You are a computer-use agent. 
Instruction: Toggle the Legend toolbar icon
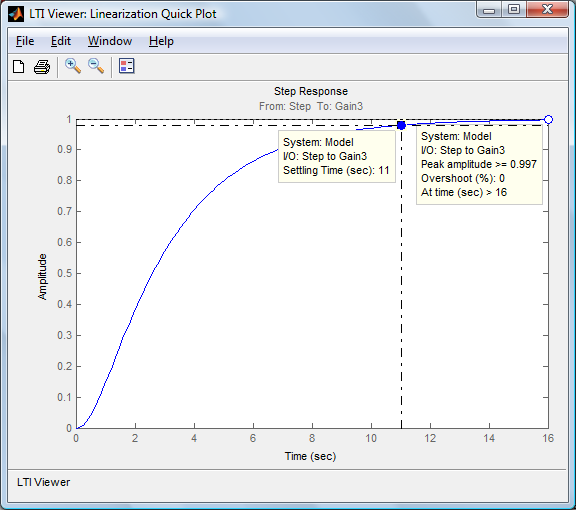[x=126, y=66]
